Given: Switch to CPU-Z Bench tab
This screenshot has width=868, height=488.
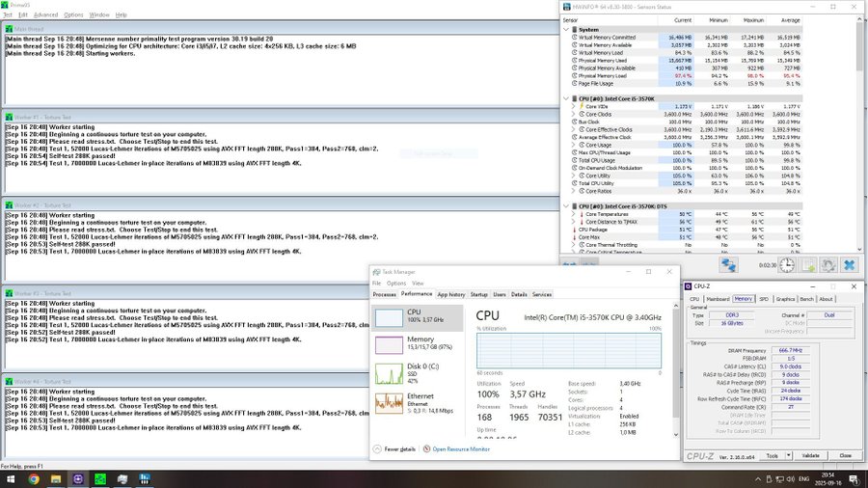Looking at the screenshot, I should [806, 299].
